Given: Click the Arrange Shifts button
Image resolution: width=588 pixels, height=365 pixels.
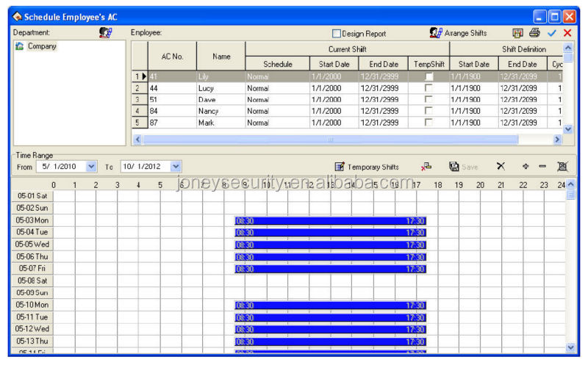Looking at the screenshot, I should [458, 33].
